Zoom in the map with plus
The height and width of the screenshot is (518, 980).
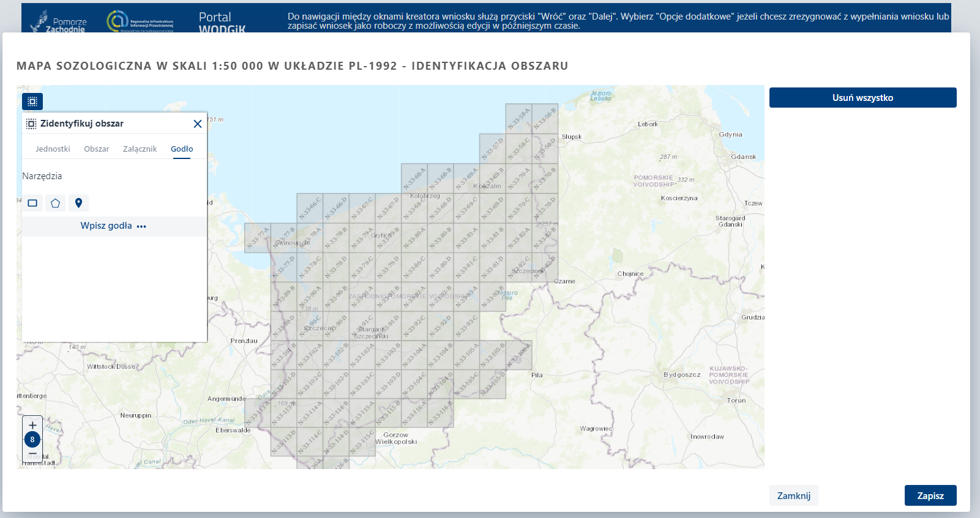coord(32,425)
